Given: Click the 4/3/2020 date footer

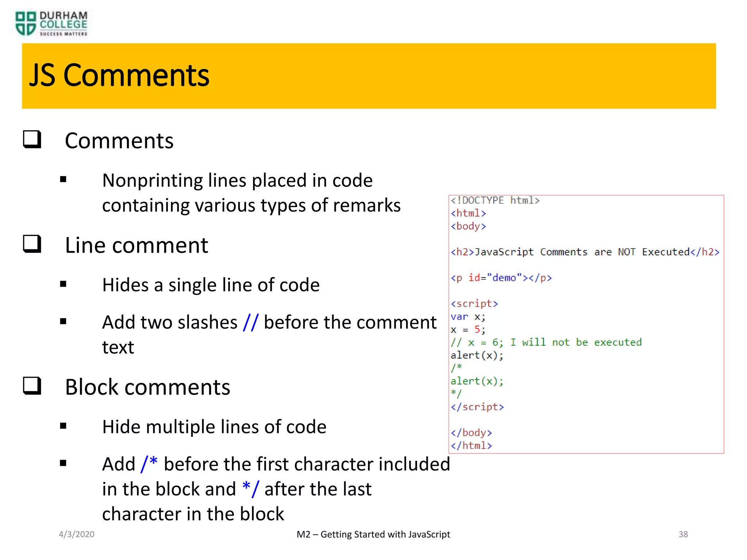Looking at the screenshot, I should coord(77,534).
